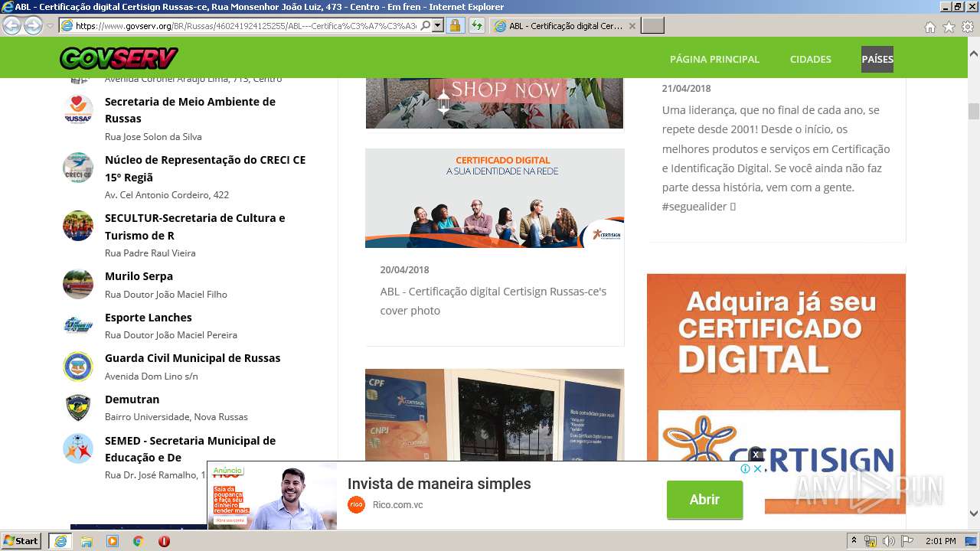Go back with the browser Back button
Screen dimensions: 980x551
click(x=11, y=25)
